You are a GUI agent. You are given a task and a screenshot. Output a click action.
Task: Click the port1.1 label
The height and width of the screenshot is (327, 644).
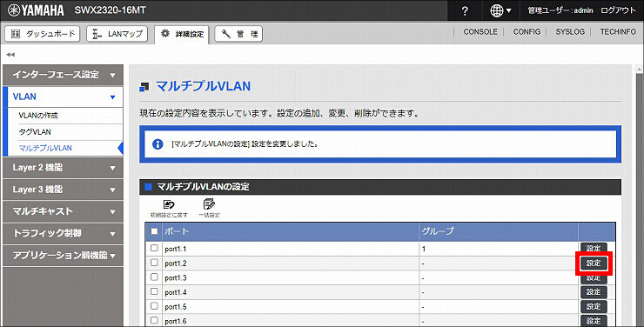click(176, 249)
